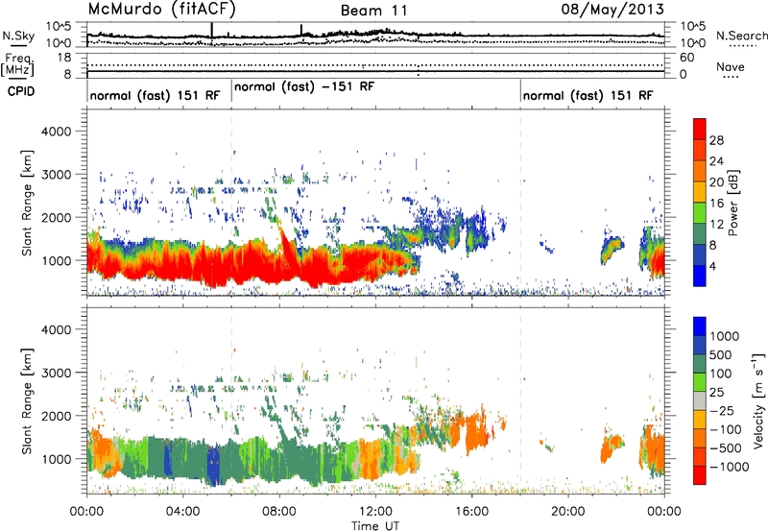Click the "16:00" time tick label
The image size is (768, 532).
tap(471, 512)
